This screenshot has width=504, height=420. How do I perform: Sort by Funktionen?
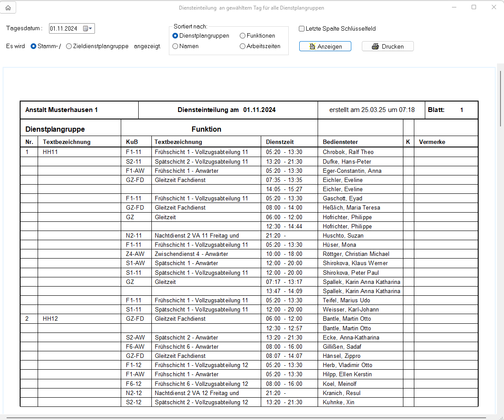coord(243,36)
